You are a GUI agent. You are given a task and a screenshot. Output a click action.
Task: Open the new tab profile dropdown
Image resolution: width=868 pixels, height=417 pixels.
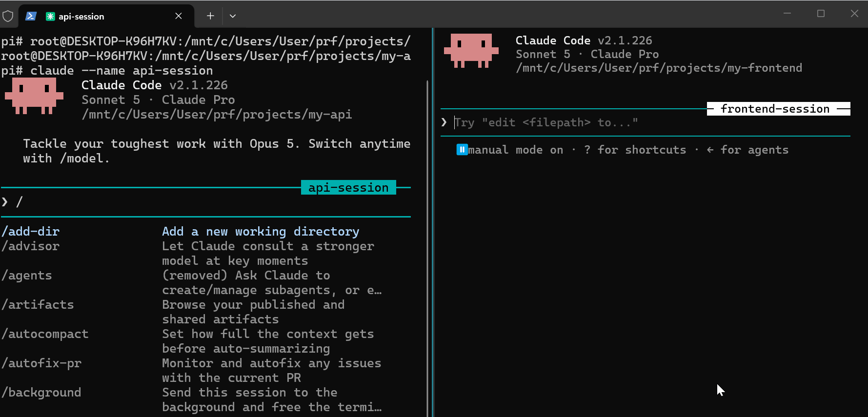[233, 16]
